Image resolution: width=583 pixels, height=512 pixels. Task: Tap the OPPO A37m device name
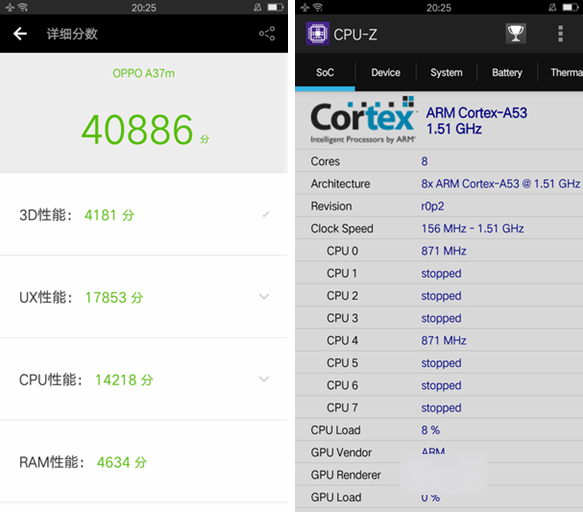[144, 73]
